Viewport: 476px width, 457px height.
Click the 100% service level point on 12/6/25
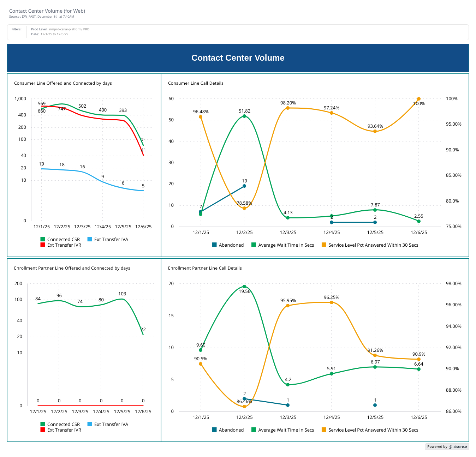418,99
